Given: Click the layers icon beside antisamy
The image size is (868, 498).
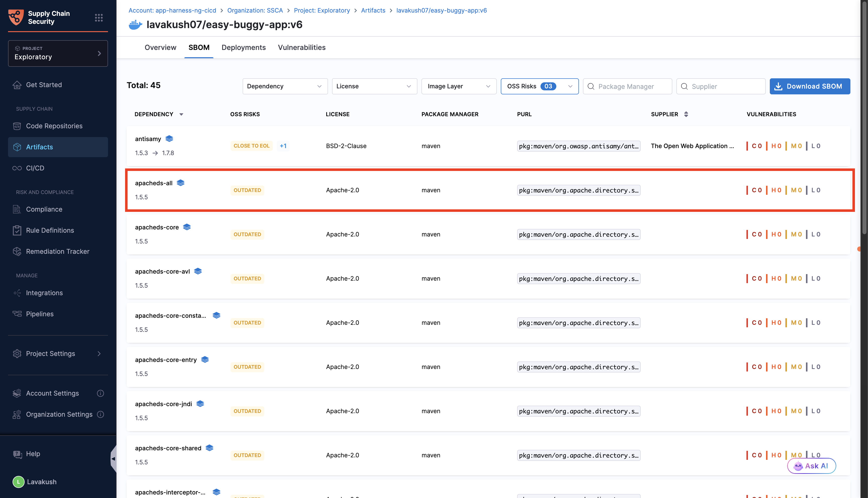Looking at the screenshot, I should click(169, 139).
